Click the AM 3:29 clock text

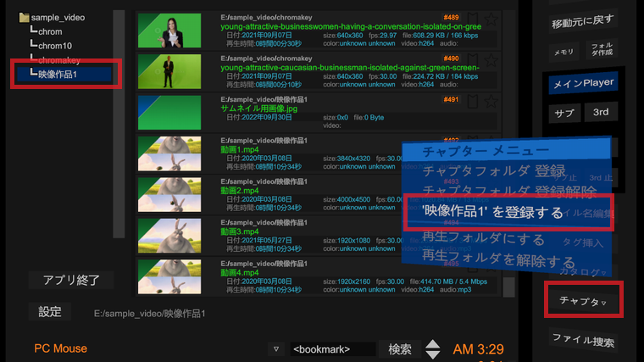click(x=478, y=349)
